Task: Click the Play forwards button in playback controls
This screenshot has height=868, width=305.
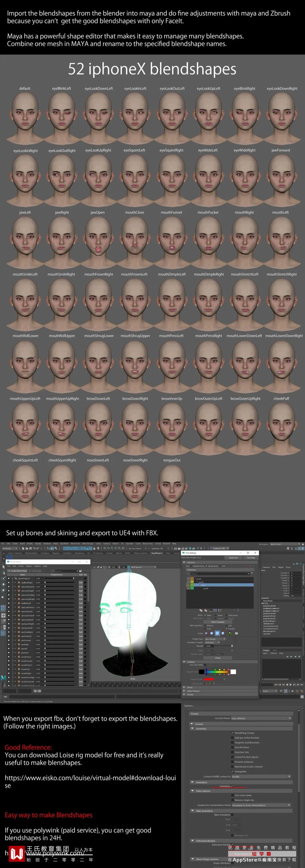Action: pyautogui.click(x=291, y=685)
